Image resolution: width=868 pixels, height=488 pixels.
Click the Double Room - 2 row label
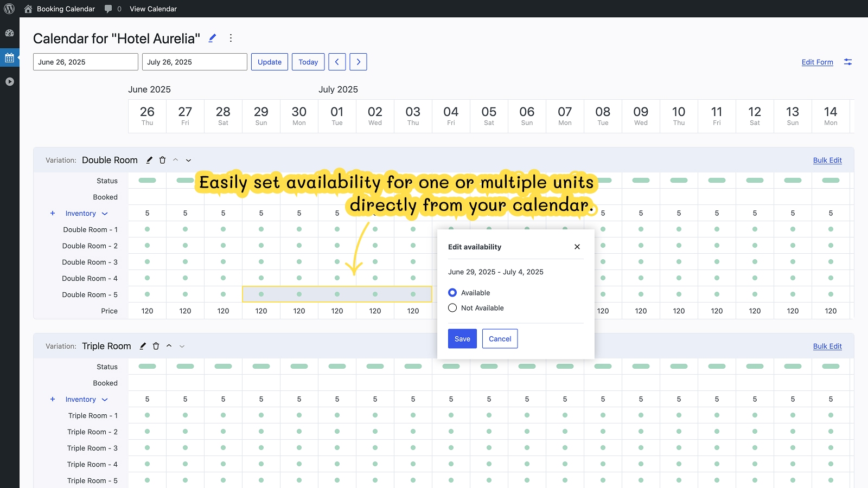click(90, 246)
